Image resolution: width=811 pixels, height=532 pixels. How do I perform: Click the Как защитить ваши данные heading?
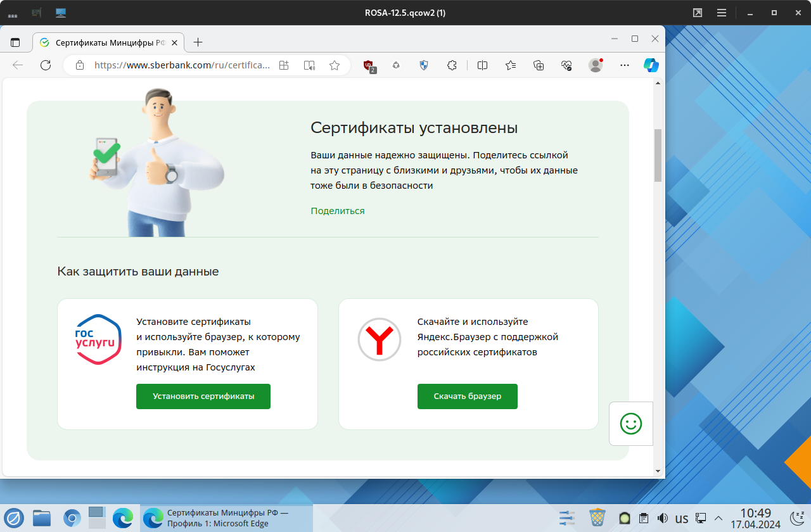(x=138, y=272)
